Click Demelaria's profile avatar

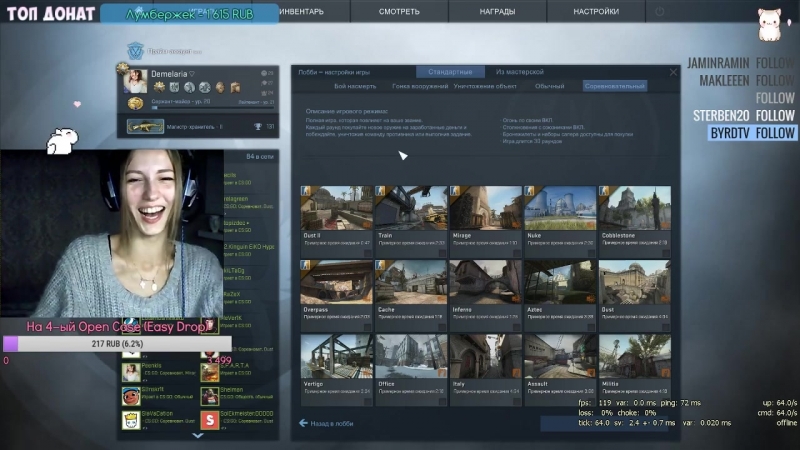(136, 82)
